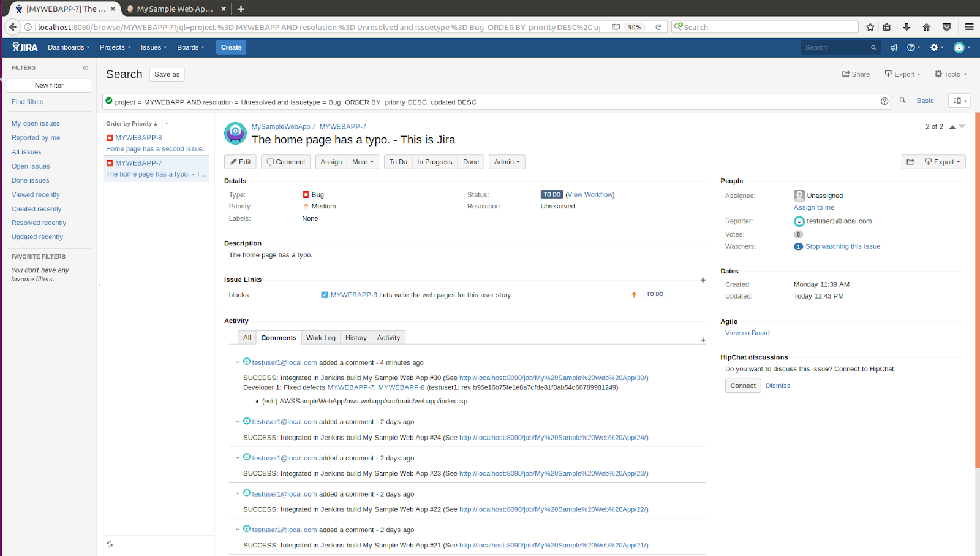
Task: Switch to the All activity tab
Action: tap(247, 338)
